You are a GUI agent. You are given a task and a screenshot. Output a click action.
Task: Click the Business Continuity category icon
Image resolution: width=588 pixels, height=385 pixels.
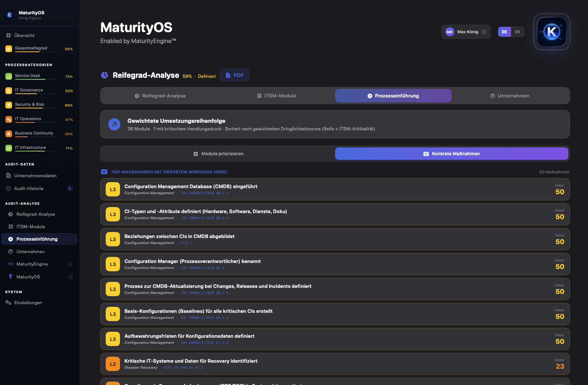pyautogui.click(x=9, y=134)
